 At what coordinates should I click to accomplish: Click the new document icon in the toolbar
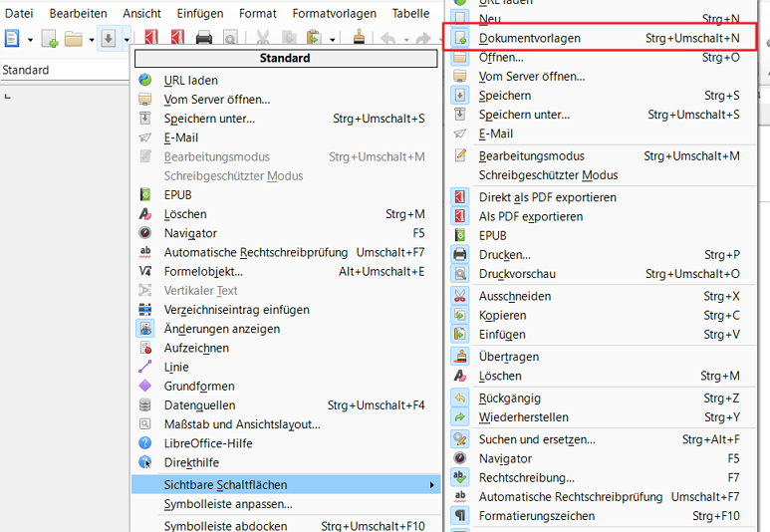(13, 39)
